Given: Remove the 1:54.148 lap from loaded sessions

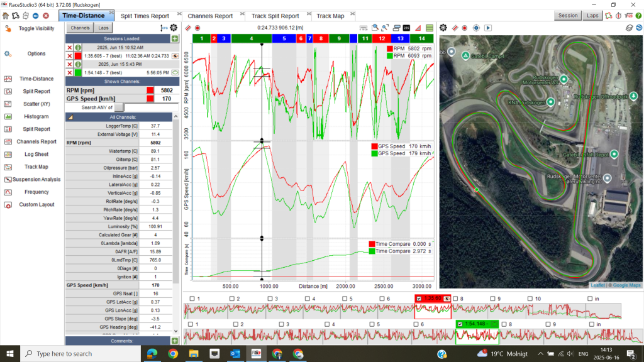Looking at the screenshot, I should tap(69, 73).
